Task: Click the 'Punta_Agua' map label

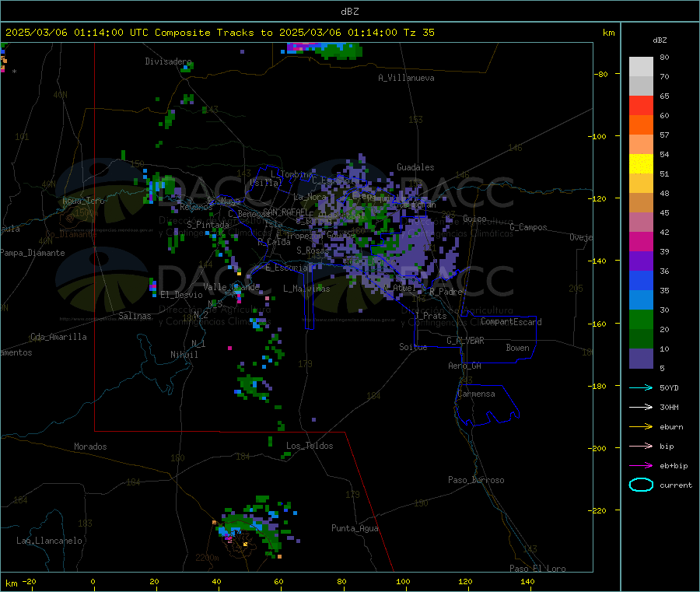Action: click(x=355, y=528)
